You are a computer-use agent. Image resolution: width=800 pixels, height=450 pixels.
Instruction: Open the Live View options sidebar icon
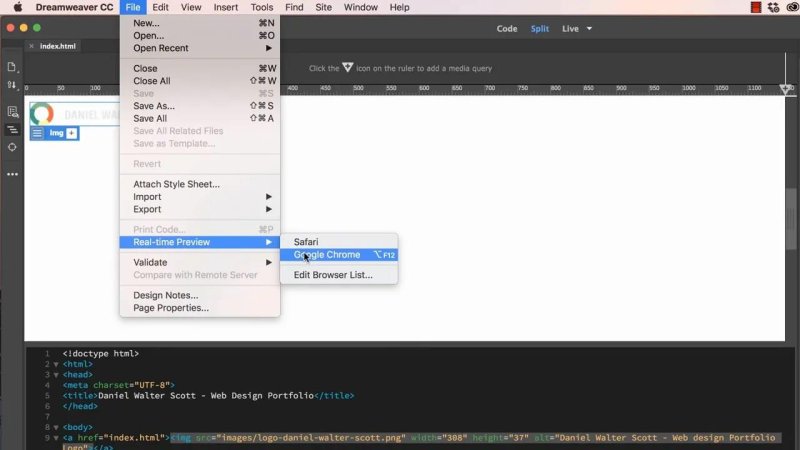point(12,112)
